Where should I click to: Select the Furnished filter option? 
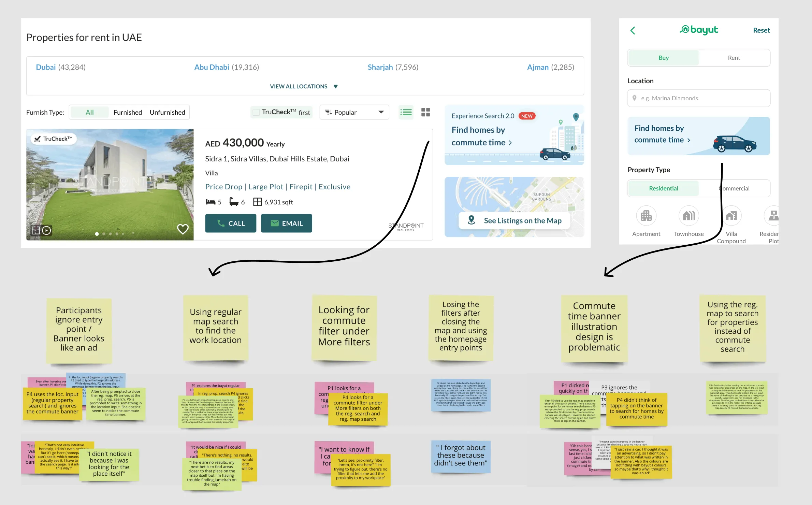coord(128,112)
